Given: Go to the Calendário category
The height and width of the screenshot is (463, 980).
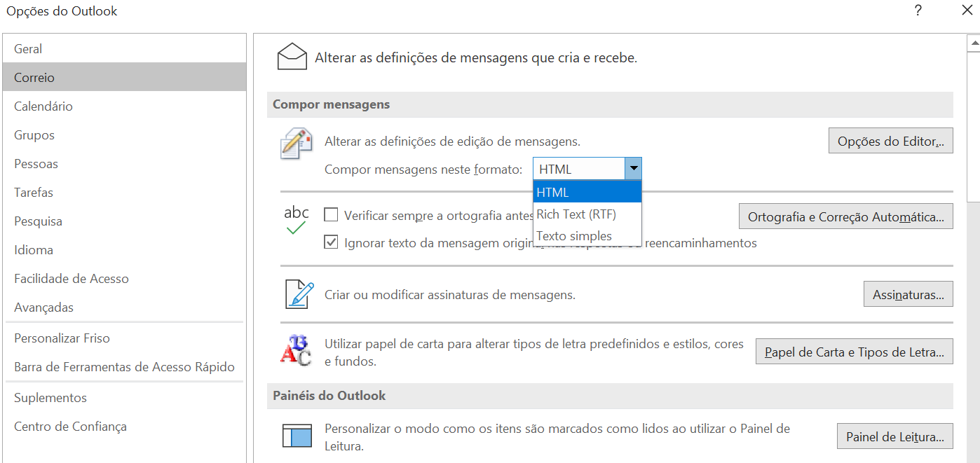Looking at the screenshot, I should [x=124, y=106].
